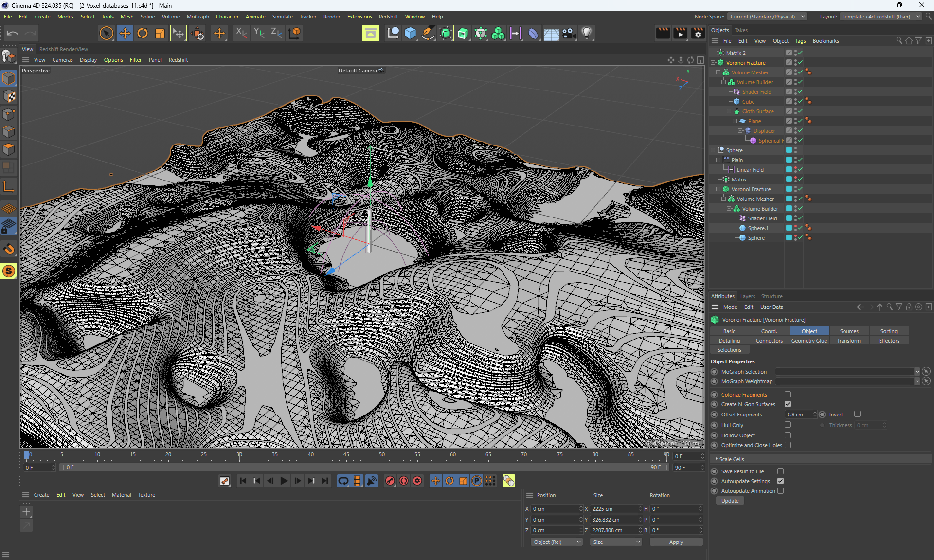Select the Scale tool icon
This screenshot has height=560, width=934.
tap(160, 33)
